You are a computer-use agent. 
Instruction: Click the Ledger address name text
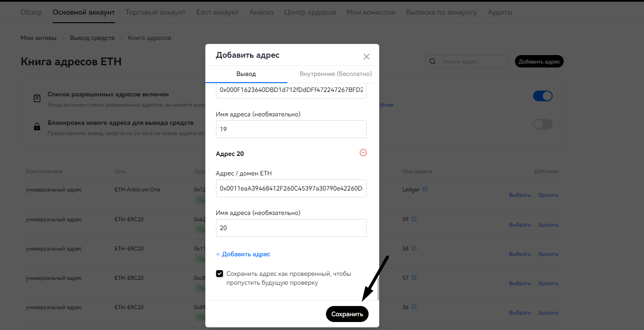411,190
